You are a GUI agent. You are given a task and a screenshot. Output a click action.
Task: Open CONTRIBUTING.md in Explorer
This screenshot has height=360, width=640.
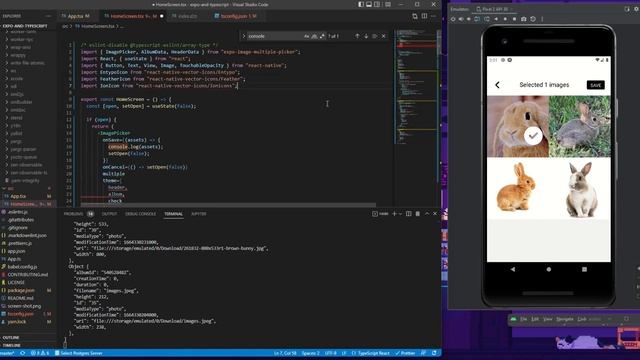(x=28, y=275)
